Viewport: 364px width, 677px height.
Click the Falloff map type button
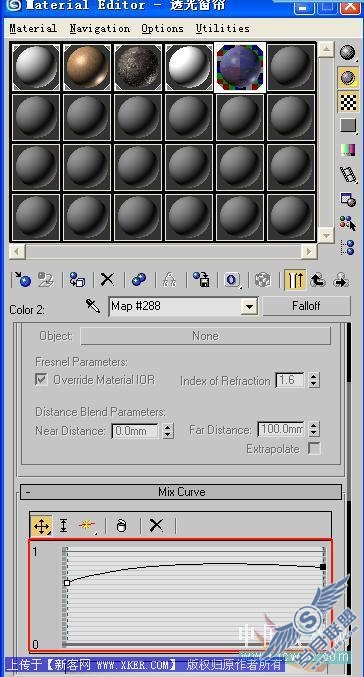[x=306, y=306]
